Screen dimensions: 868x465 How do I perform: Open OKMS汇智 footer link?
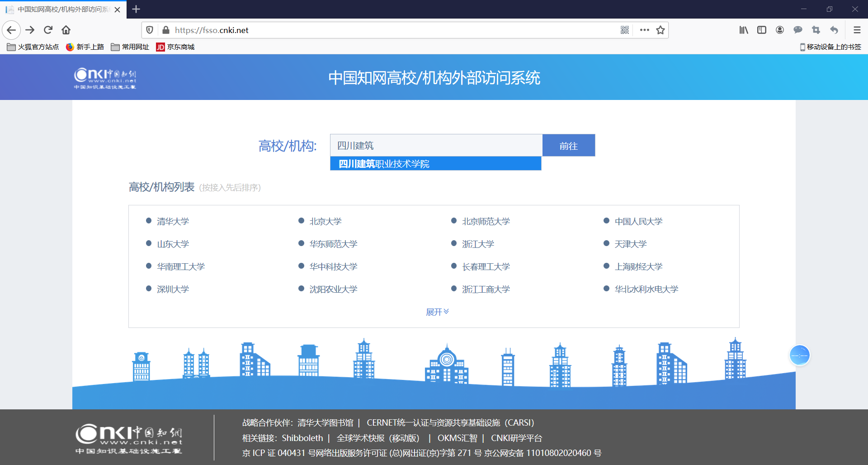click(457, 438)
